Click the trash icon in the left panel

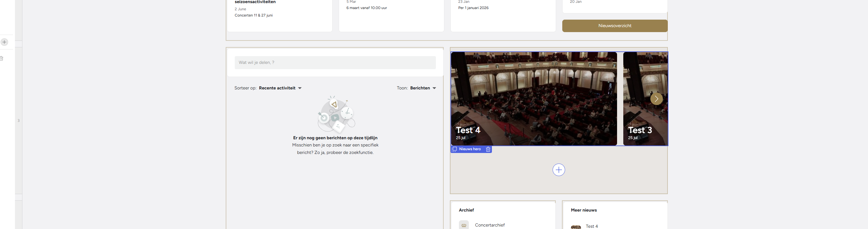(x=2, y=58)
